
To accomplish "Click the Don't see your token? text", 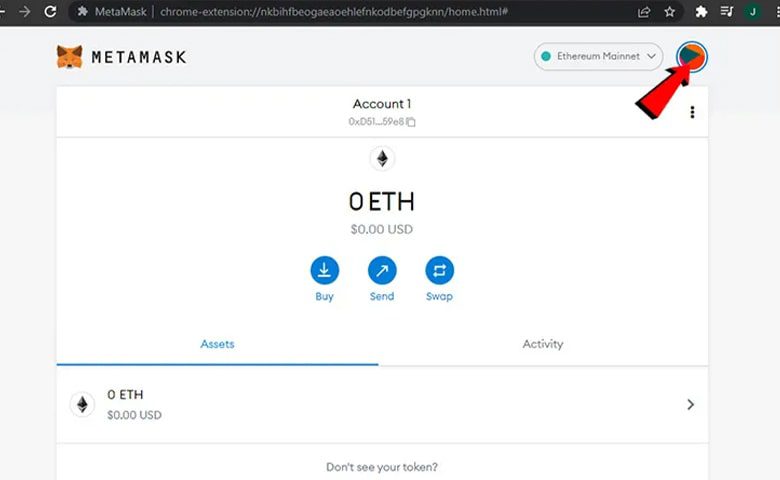I will click(x=382, y=467).
